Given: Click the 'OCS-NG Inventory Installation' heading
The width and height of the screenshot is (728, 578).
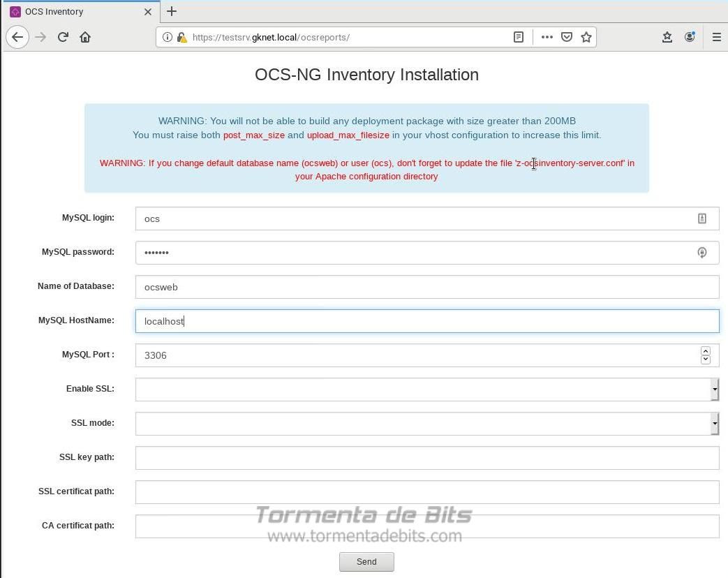Looking at the screenshot, I should 366,75.
